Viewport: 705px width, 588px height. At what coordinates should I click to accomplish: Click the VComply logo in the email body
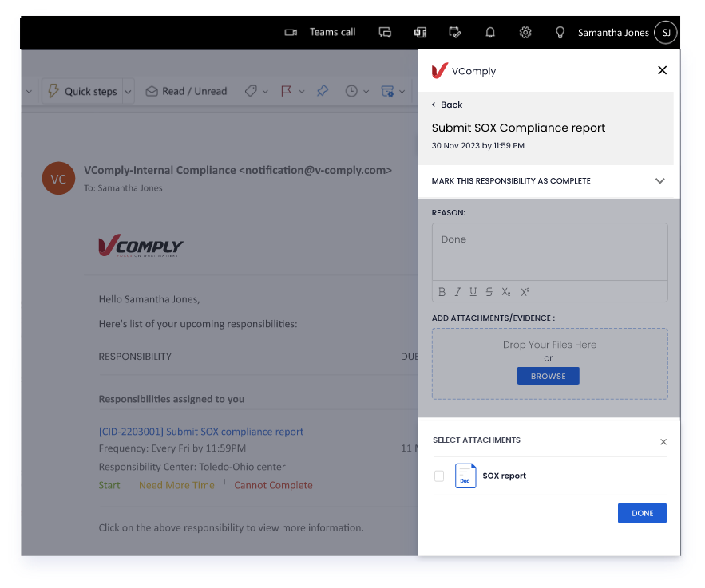(x=141, y=245)
